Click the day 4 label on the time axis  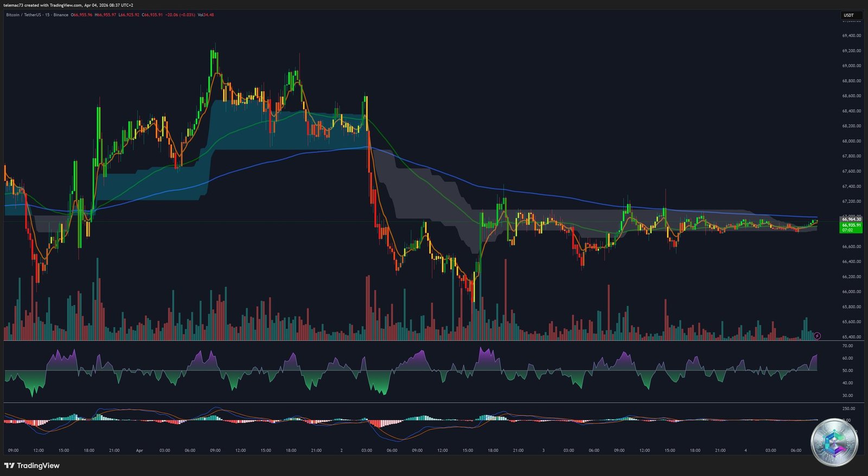(x=745, y=450)
